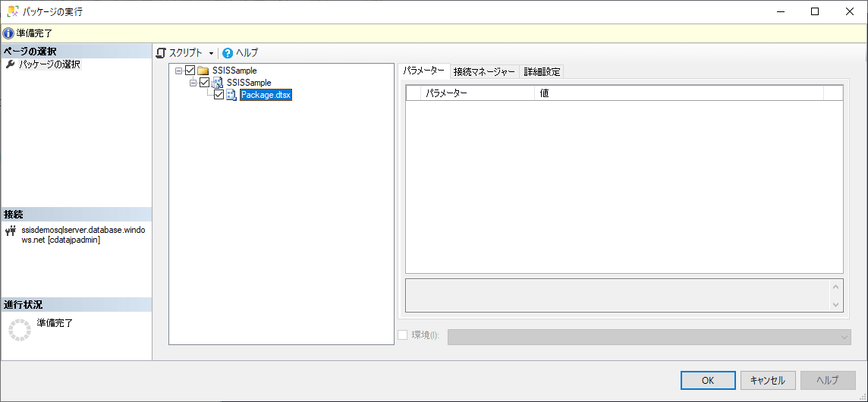Screen dimensions: 868x402
Task: Select the SSISSample folder label
Action: [x=234, y=71]
